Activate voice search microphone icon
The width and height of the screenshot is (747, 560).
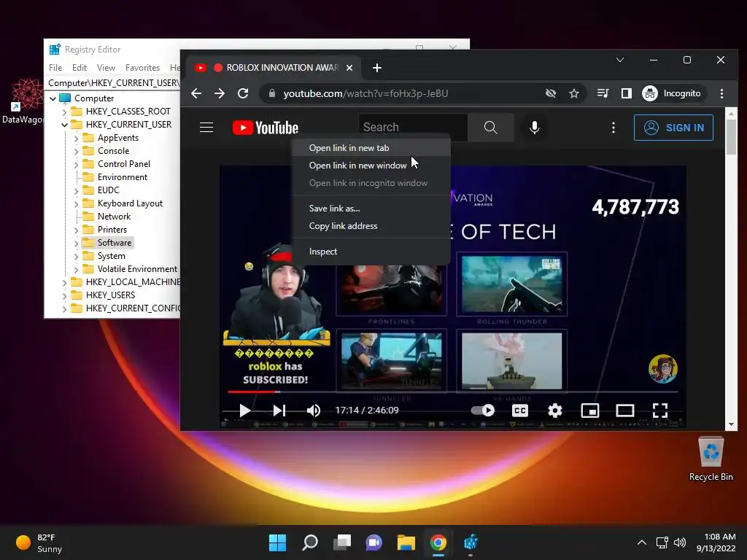pos(535,127)
